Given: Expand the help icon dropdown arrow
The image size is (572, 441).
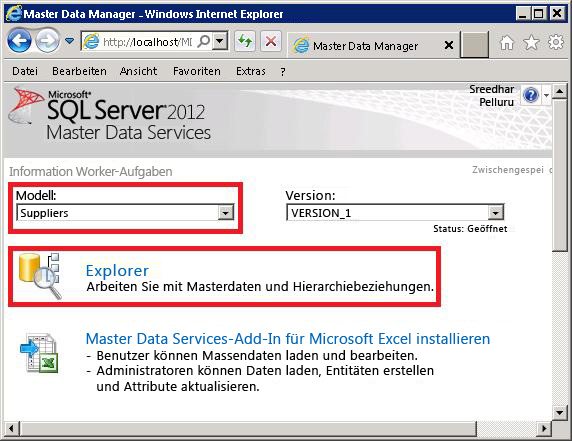Looking at the screenshot, I should 546,95.
